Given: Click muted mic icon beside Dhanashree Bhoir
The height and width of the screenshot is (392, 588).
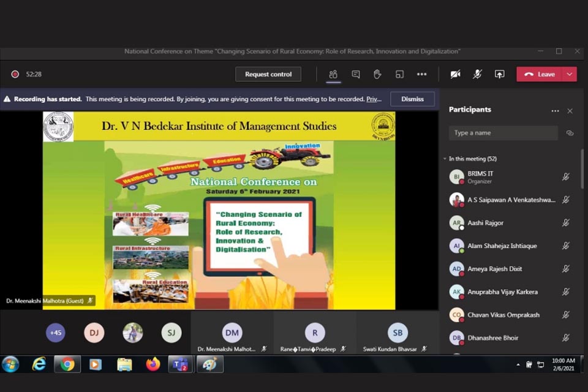Looking at the screenshot, I should pos(566,338).
